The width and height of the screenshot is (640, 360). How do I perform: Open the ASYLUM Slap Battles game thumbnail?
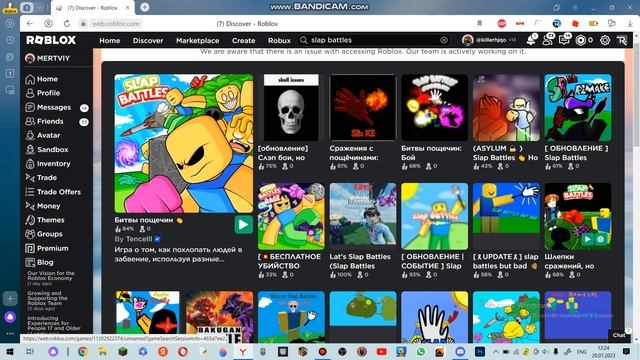tap(506, 107)
